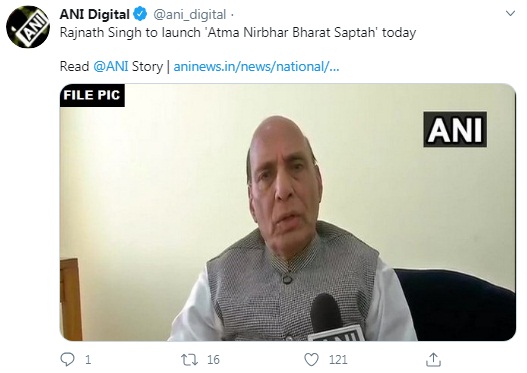Click the blue verified badge

(140, 14)
